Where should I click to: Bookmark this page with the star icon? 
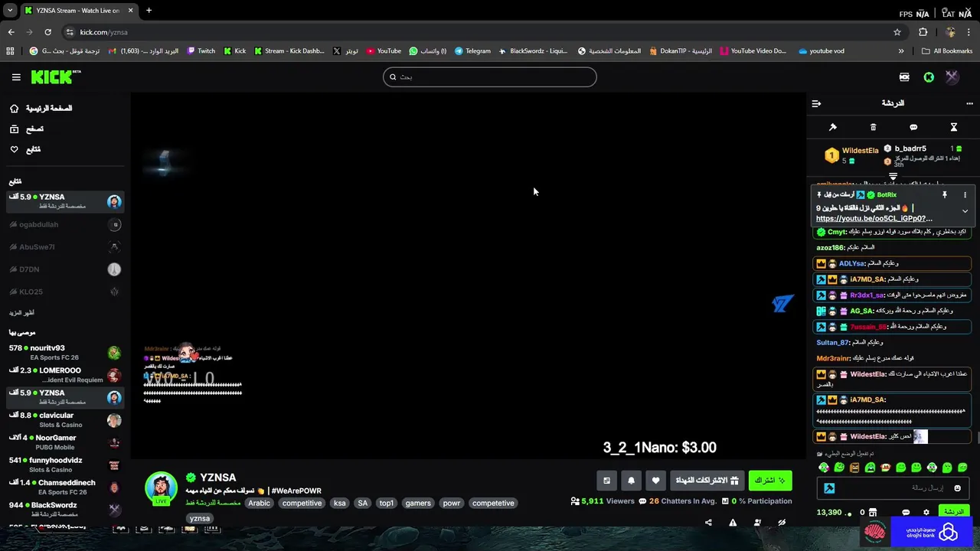[x=897, y=32]
